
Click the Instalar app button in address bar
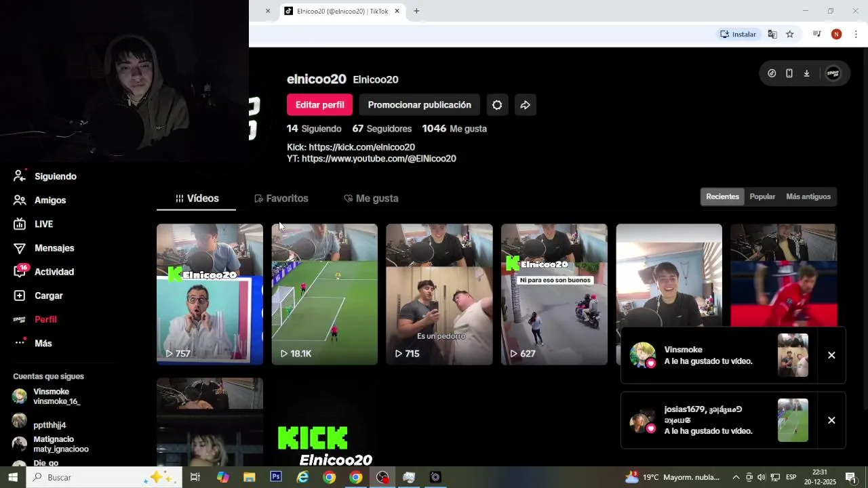click(x=738, y=34)
